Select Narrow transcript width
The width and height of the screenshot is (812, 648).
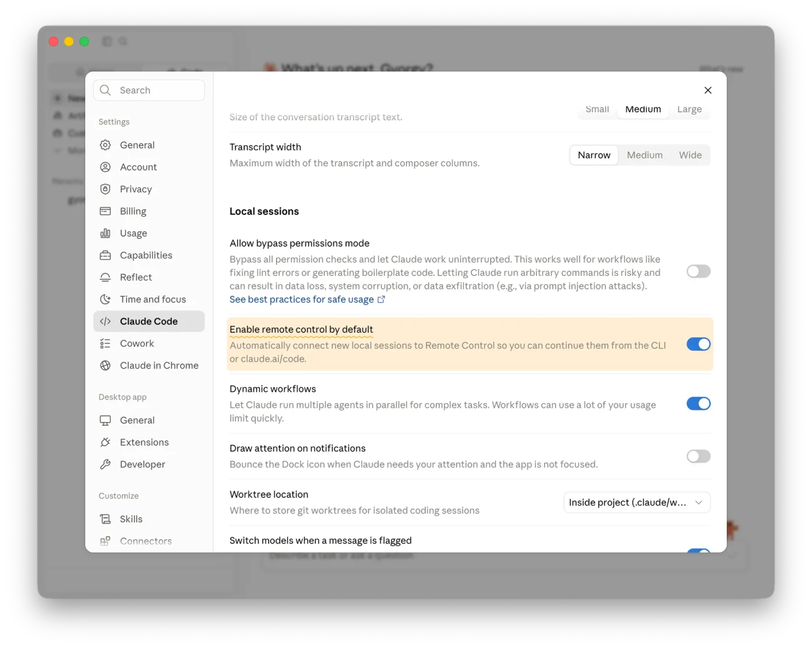(x=594, y=155)
